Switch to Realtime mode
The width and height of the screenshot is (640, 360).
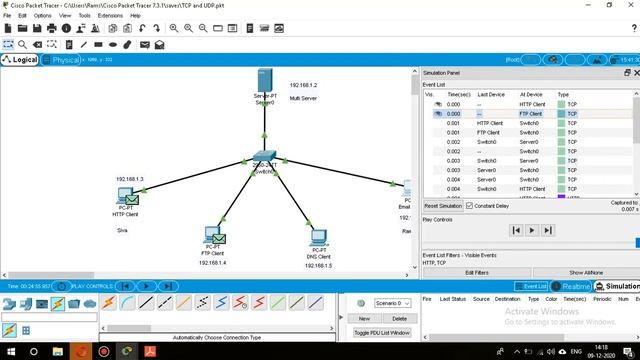click(571, 287)
